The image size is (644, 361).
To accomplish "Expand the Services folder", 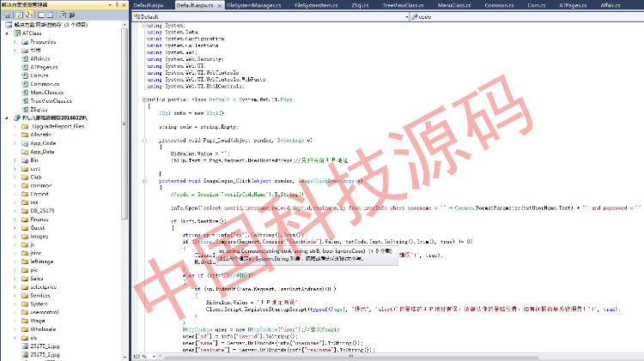I will pos(15,295).
